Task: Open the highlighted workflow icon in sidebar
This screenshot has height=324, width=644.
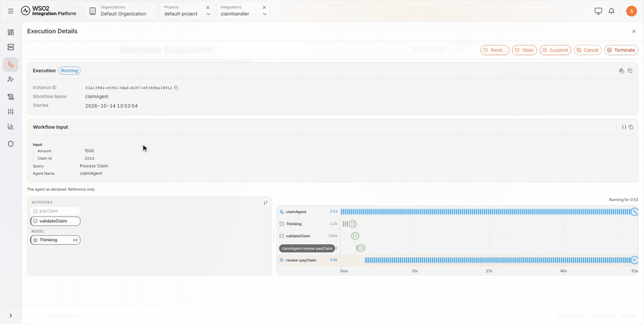Action: (x=11, y=64)
